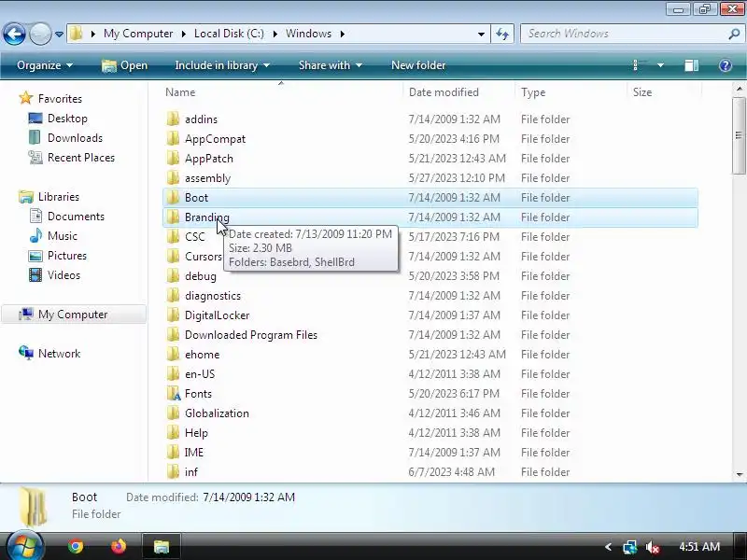Screen dimensions: 747x560
Task: Open Recent Places in Favorites
Action: pos(81,158)
